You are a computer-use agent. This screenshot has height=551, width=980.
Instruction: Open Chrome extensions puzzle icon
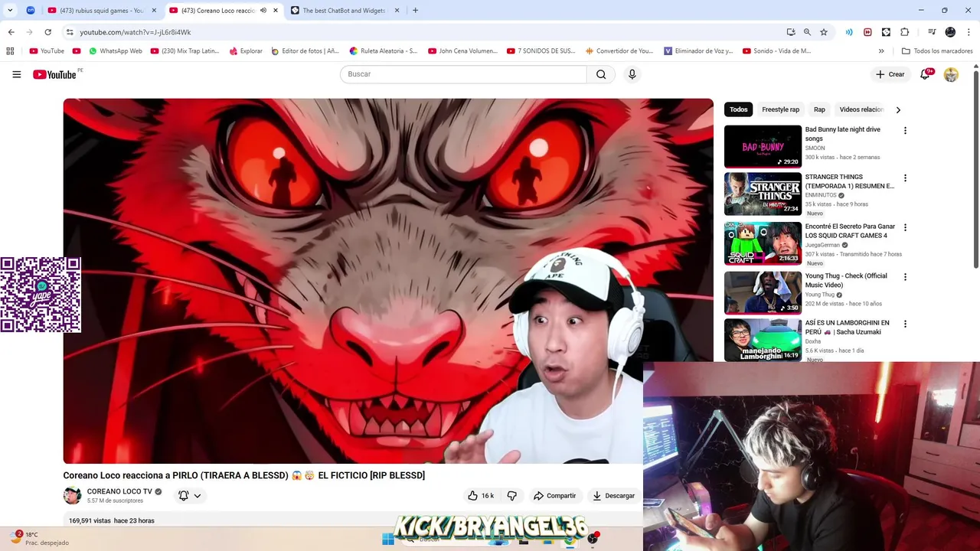point(904,32)
